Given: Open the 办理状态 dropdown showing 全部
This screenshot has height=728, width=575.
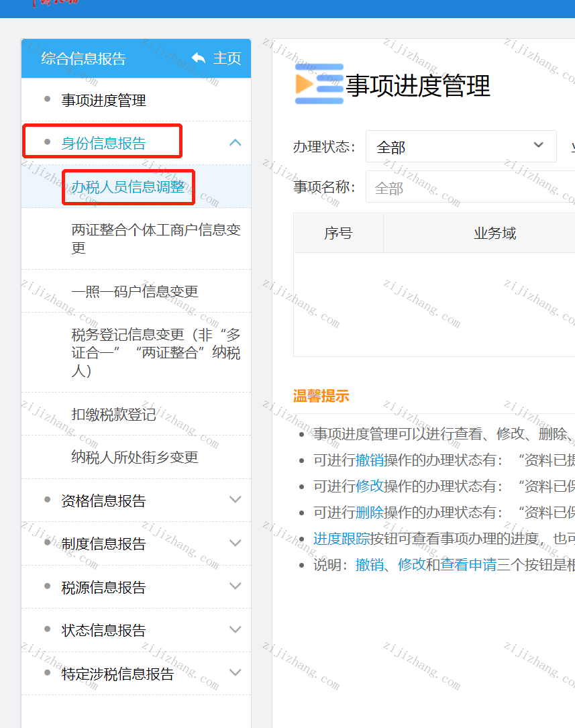Looking at the screenshot, I should coord(461,147).
